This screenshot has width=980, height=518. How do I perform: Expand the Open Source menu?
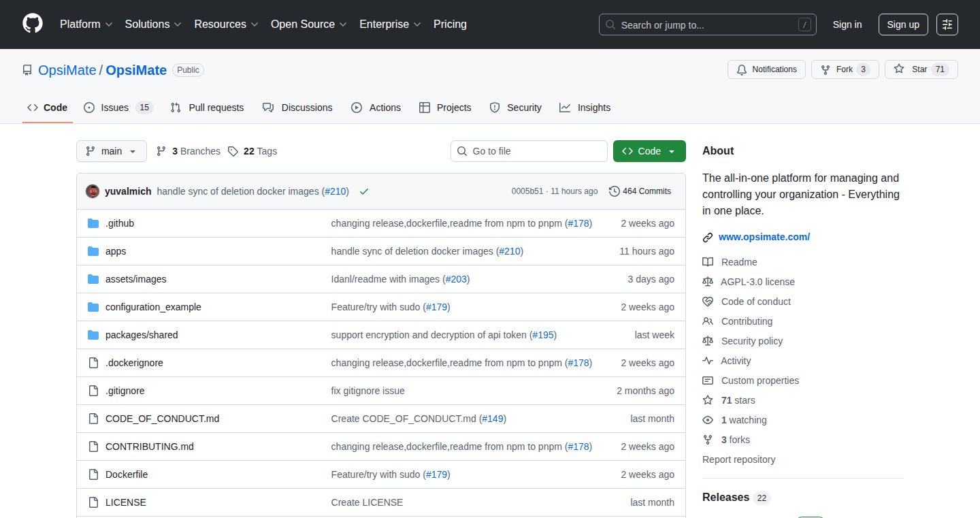[309, 25]
